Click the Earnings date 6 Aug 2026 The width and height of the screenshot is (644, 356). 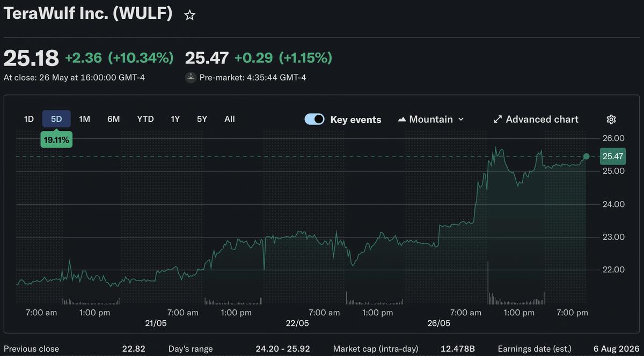(x=617, y=349)
